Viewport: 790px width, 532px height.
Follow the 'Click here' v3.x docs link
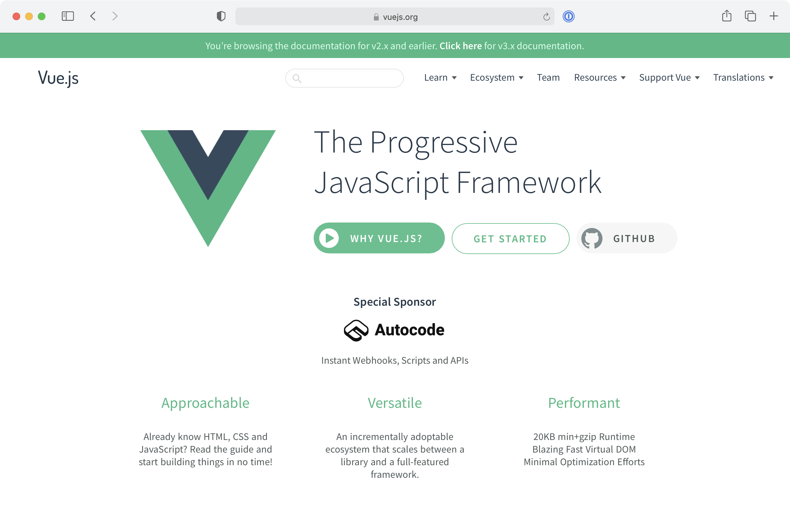click(x=461, y=46)
